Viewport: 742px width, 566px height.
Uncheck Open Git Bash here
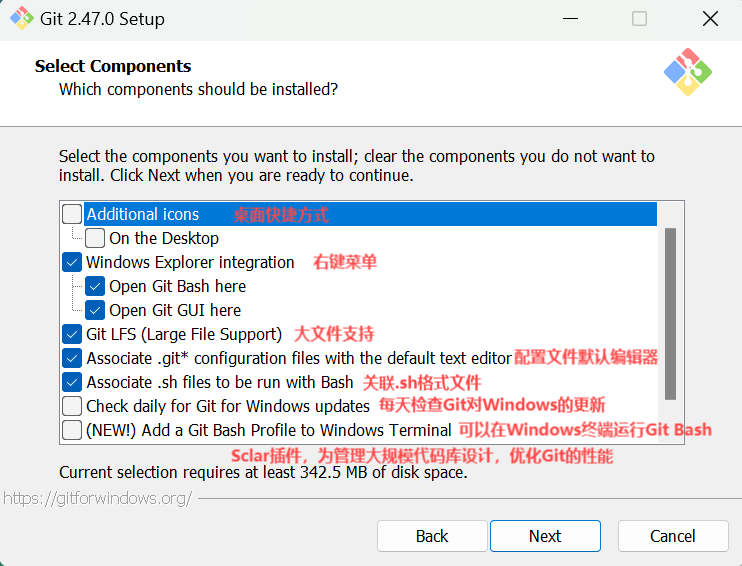click(95, 286)
